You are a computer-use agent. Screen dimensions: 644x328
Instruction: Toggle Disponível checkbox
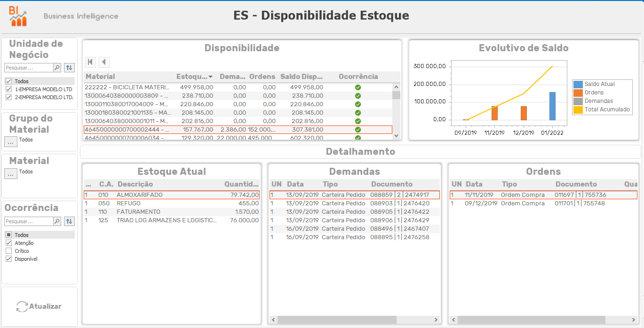pyautogui.click(x=8, y=259)
